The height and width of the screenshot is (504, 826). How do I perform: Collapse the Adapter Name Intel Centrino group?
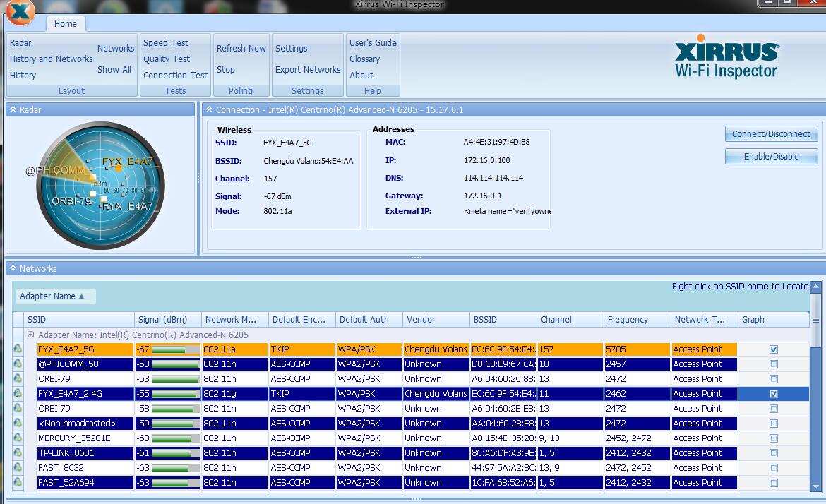pos(30,335)
